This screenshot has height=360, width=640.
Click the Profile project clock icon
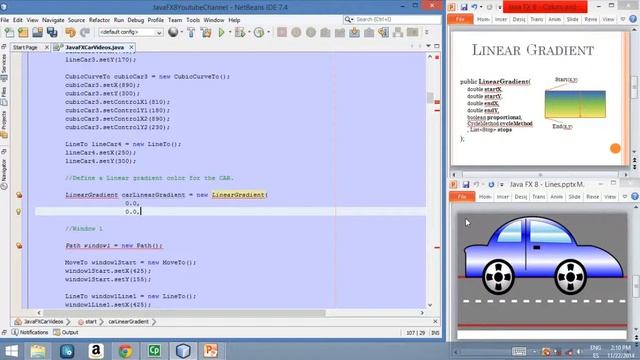(259, 32)
